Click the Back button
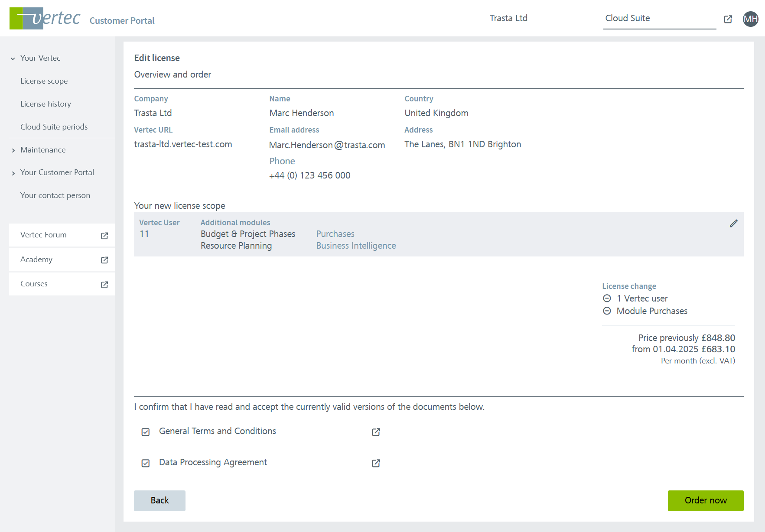This screenshot has height=532, width=765. pyautogui.click(x=160, y=500)
